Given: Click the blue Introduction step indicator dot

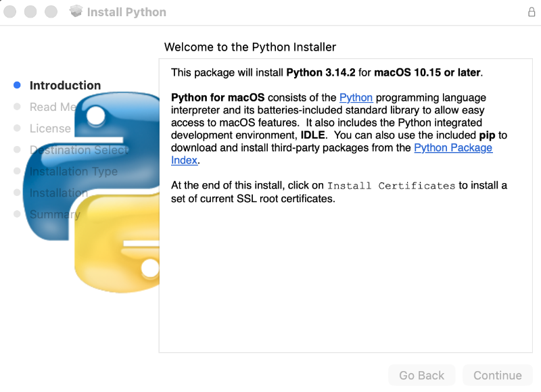Looking at the screenshot, I should [x=17, y=85].
